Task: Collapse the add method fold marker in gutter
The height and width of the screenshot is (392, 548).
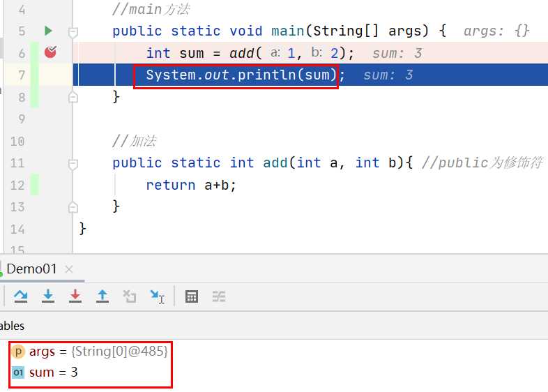Action: [73, 164]
